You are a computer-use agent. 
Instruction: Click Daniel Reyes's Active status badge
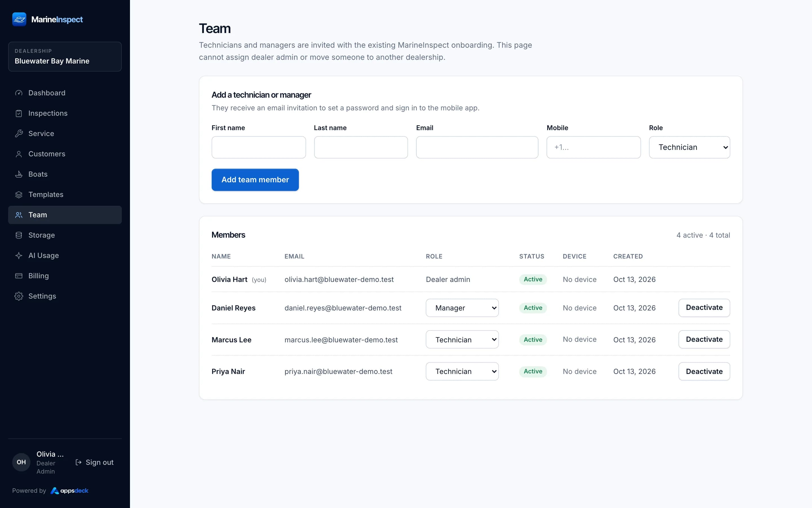tap(533, 308)
